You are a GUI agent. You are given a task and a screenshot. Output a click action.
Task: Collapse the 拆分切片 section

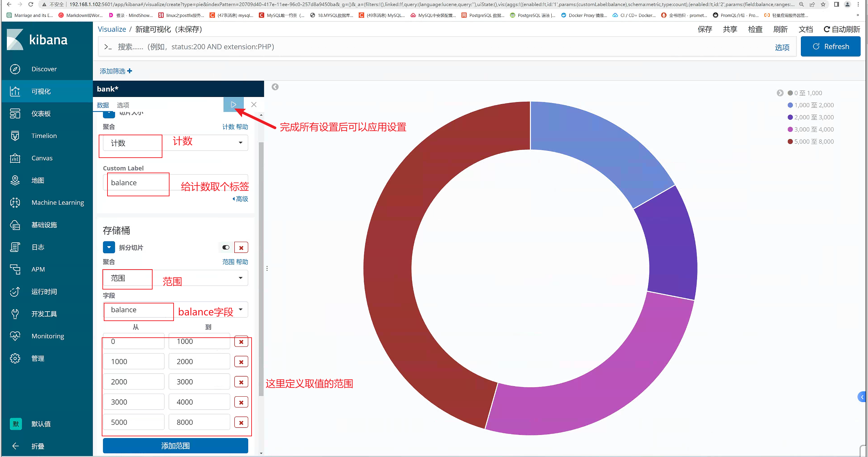(109, 247)
